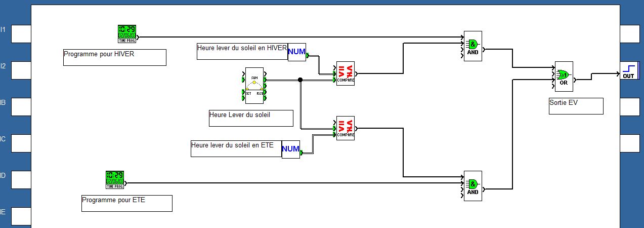Select the 'Heure Lever du soleil' comment
Viewport: 644px width, 228px height.
tap(251, 118)
